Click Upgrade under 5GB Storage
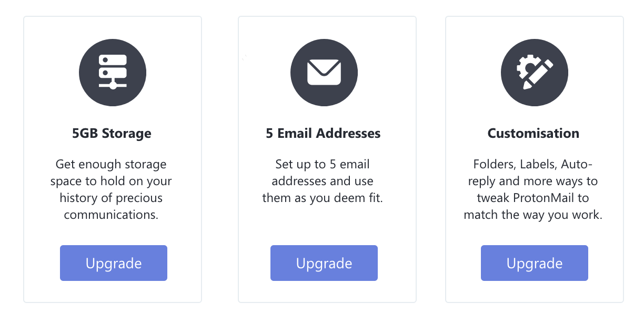This screenshot has height=323, width=644. tap(113, 263)
